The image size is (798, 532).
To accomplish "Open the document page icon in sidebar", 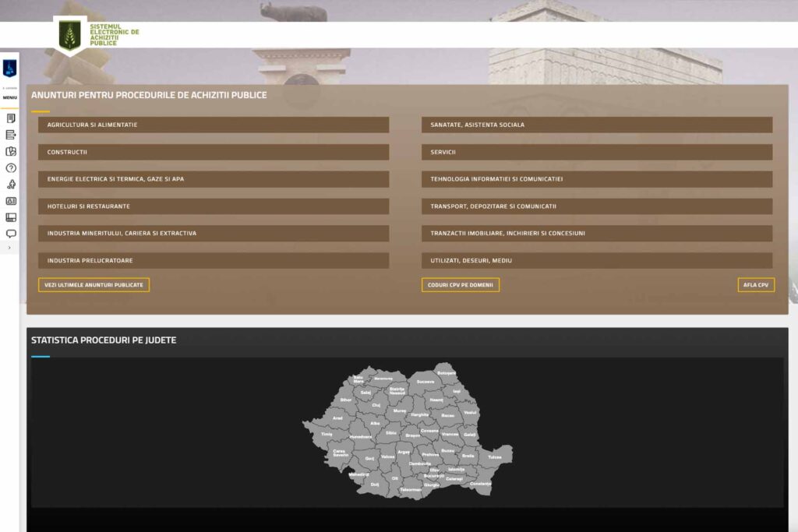I will pyautogui.click(x=11, y=118).
